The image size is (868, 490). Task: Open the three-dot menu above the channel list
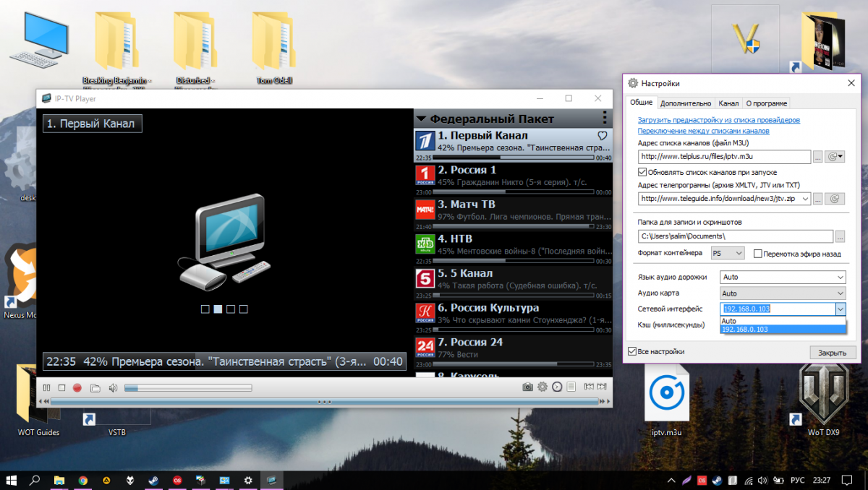(605, 119)
